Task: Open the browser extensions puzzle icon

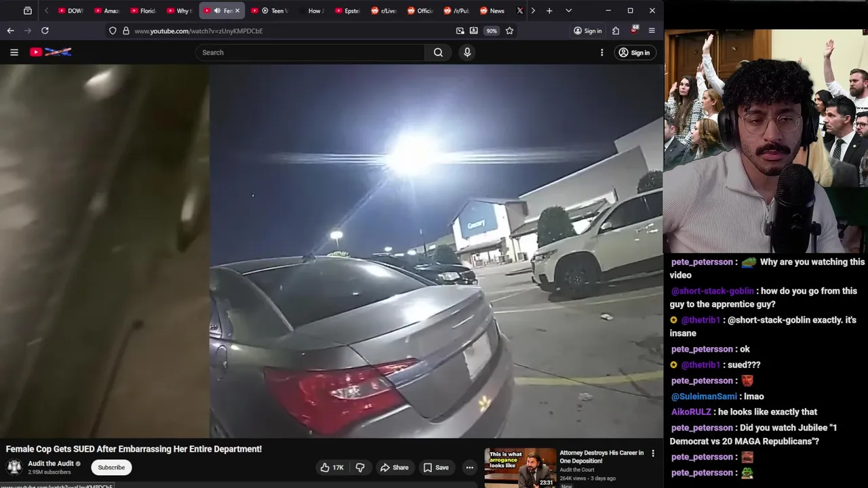Action: (616, 30)
